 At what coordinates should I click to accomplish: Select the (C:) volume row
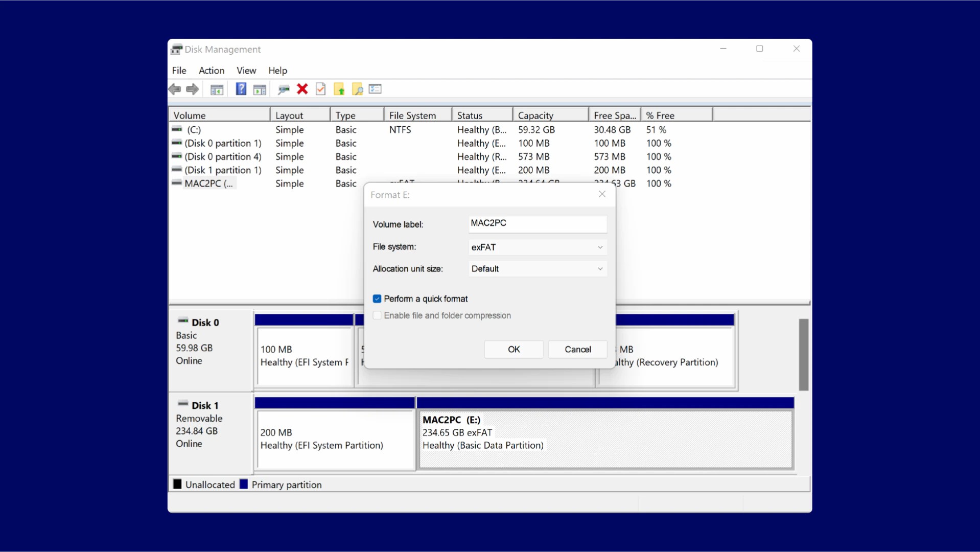(x=489, y=130)
